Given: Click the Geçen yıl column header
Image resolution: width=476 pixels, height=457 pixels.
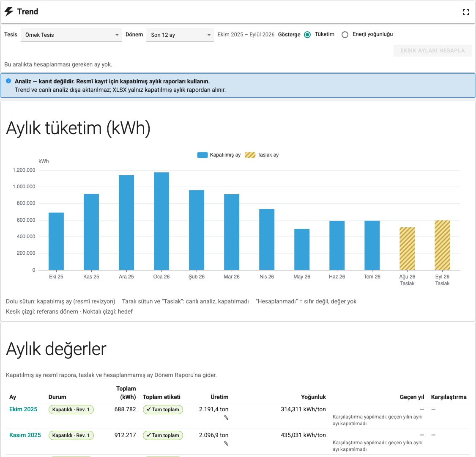Looking at the screenshot, I should 412,397.
